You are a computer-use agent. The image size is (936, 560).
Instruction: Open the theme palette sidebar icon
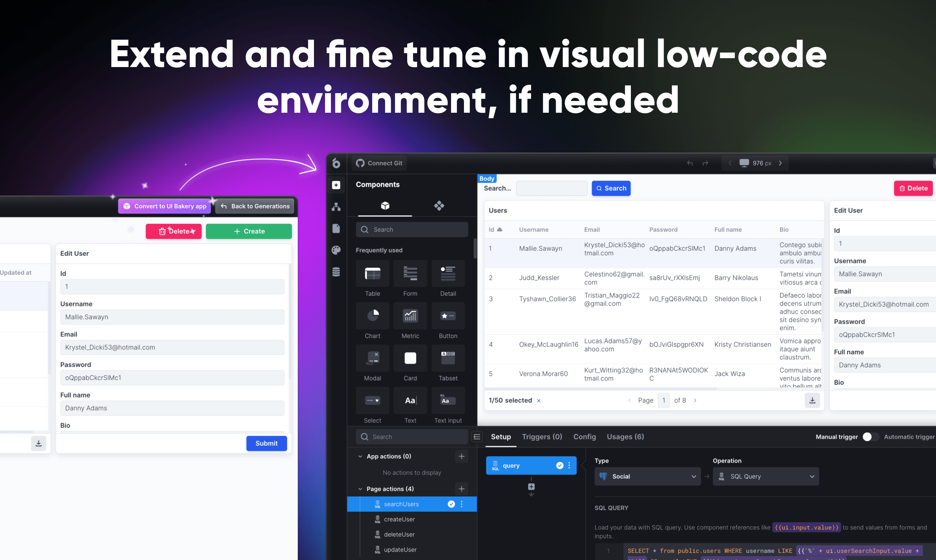tap(336, 250)
